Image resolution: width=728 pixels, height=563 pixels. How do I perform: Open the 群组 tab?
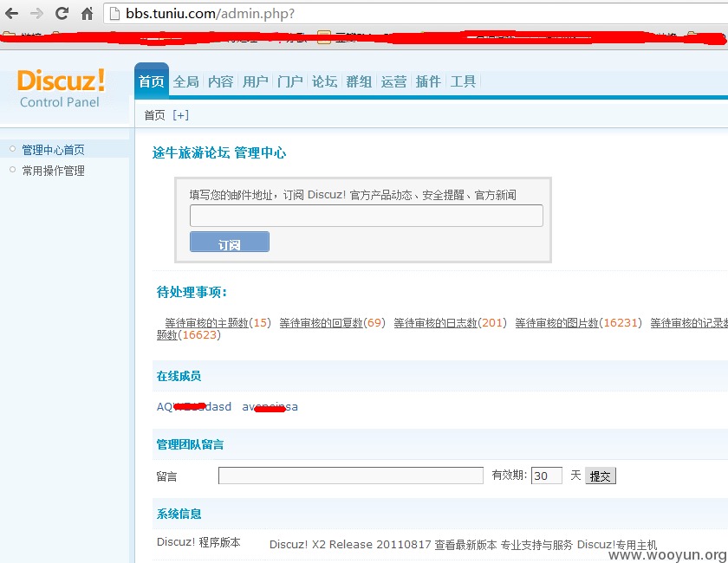click(x=359, y=81)
